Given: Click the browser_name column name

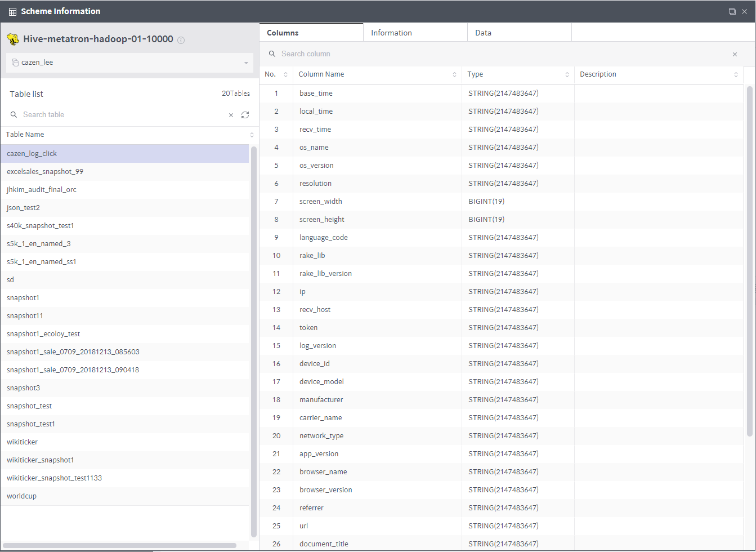Looking at the screenshot, I should tap(323, 472).
